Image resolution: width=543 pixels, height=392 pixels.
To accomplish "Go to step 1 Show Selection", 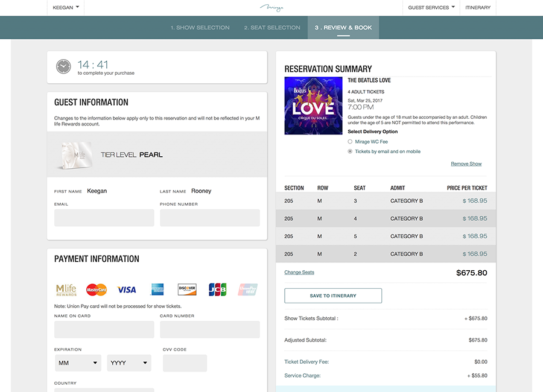I will [200, 27].
